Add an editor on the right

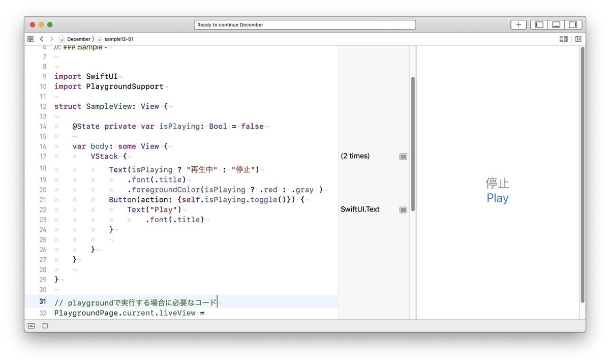578,39
